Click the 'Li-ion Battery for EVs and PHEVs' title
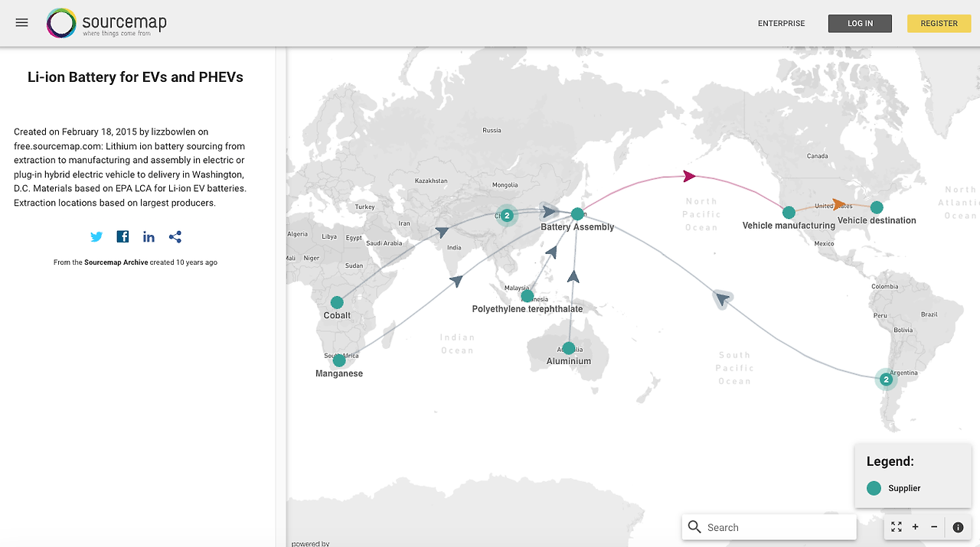The width and height of the screenshot is (980, 547). tap(136, 77)
